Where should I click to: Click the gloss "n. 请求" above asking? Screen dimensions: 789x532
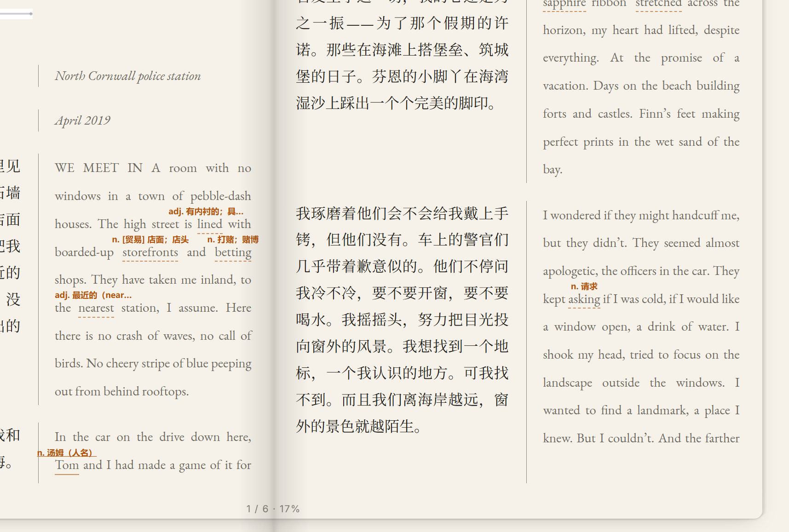[584, 286]
